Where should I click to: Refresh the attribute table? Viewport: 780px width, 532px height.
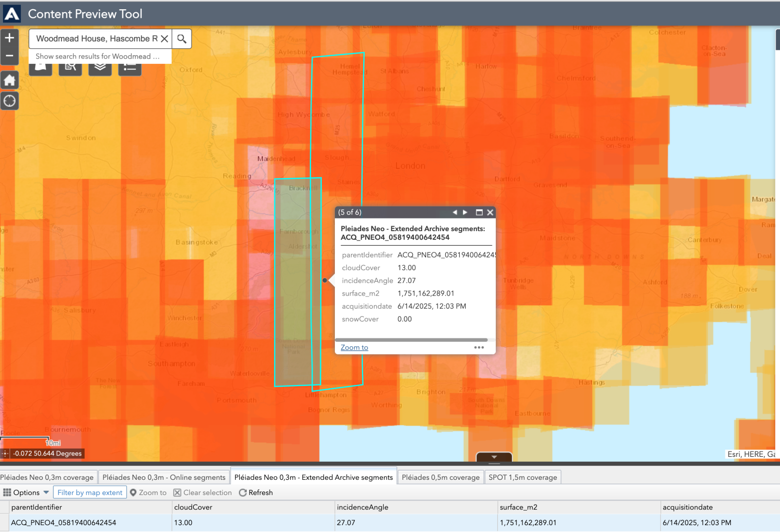click(256, 493)
